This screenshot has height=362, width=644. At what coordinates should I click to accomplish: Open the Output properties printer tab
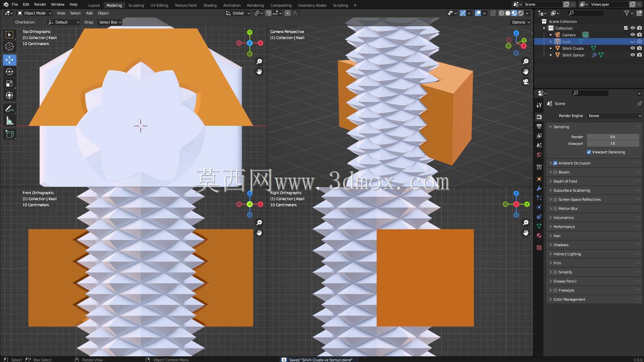point(539,126)
